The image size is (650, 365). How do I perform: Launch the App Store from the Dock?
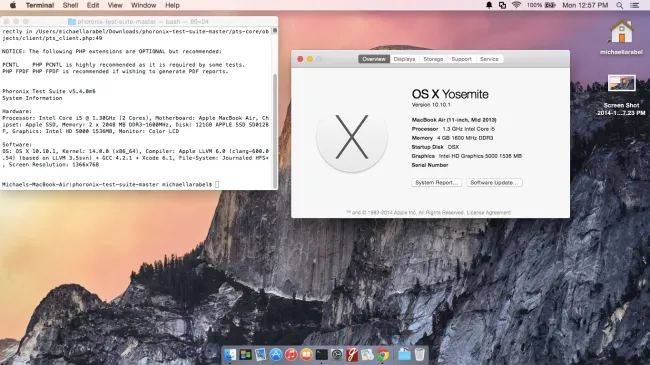coord(276,355)
